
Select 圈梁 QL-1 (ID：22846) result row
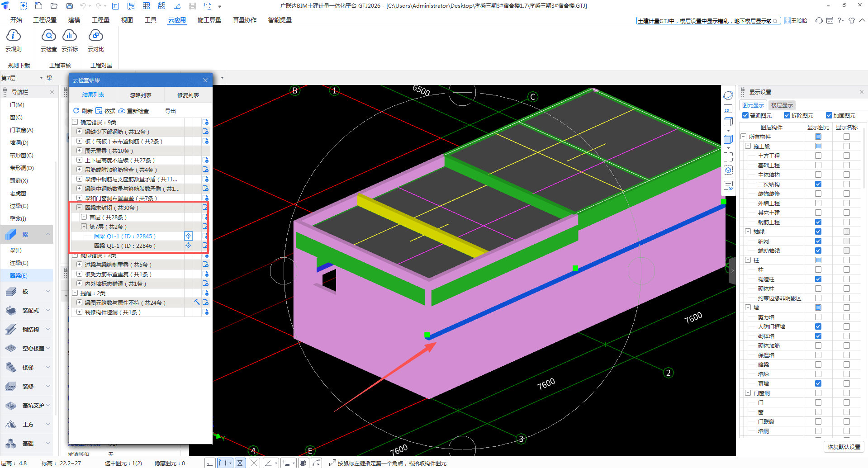point(125,246)
